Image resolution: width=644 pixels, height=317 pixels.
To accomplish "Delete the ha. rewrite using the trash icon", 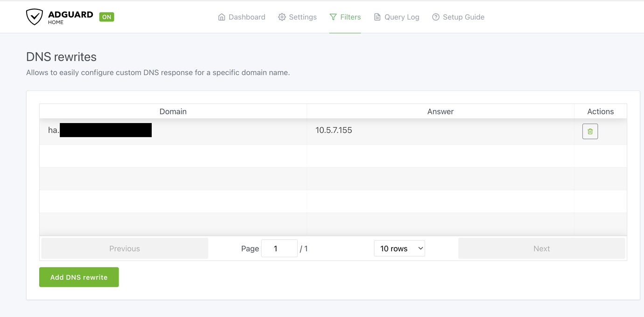I will point(589,131).
